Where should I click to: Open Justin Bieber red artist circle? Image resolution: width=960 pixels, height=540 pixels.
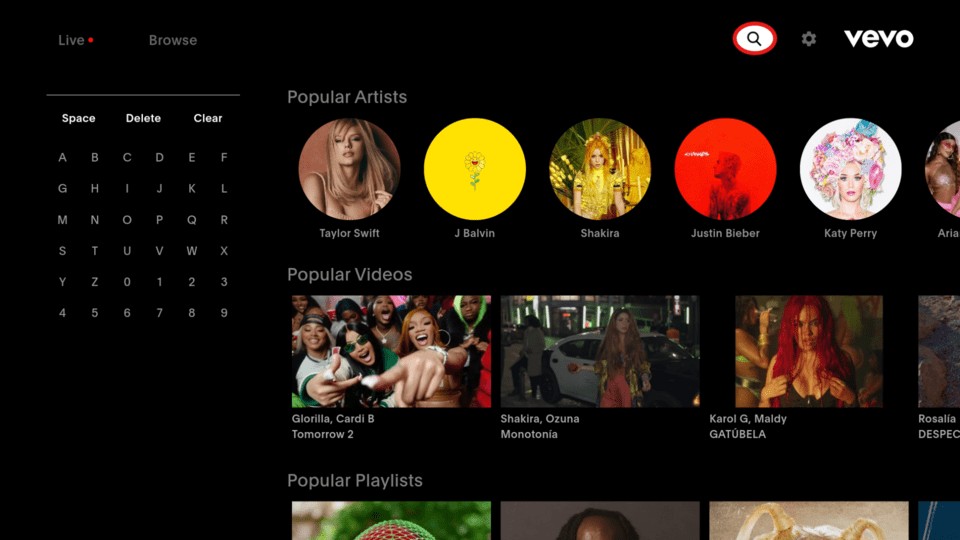(726, 169)
